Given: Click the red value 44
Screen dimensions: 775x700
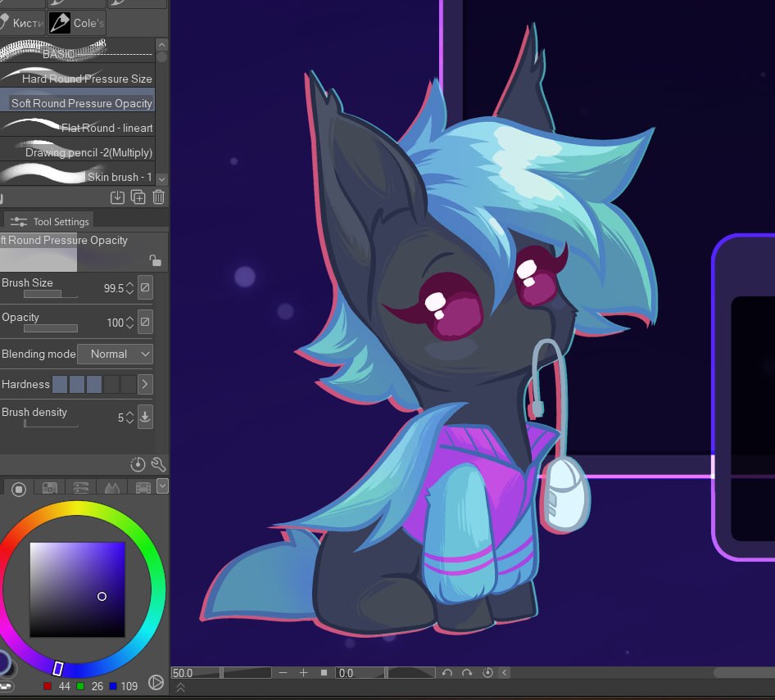Looking at the screenshot, I should pyautogui.click(x=64, y=686).
